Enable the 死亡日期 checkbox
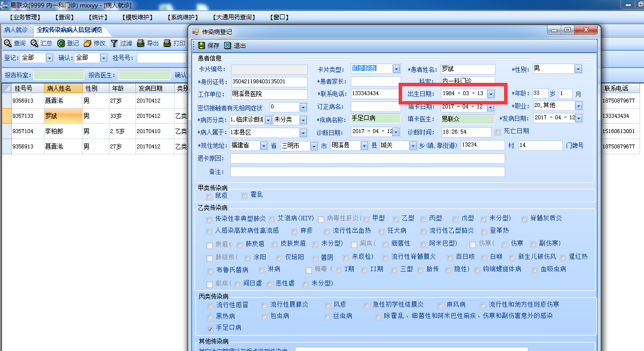644x351 pixels. coord(498,132)
